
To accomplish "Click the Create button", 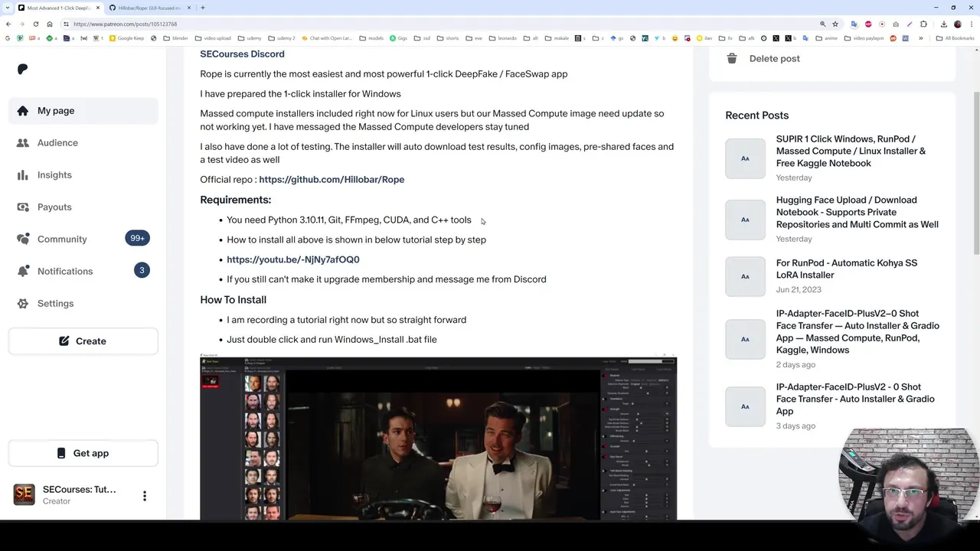I will point(83,341).
